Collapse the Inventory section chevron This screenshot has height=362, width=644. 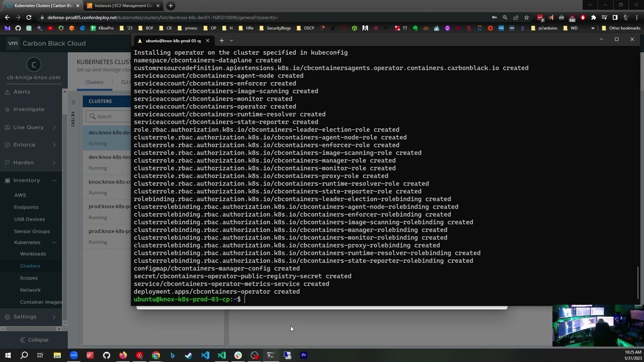pos(55,180)
